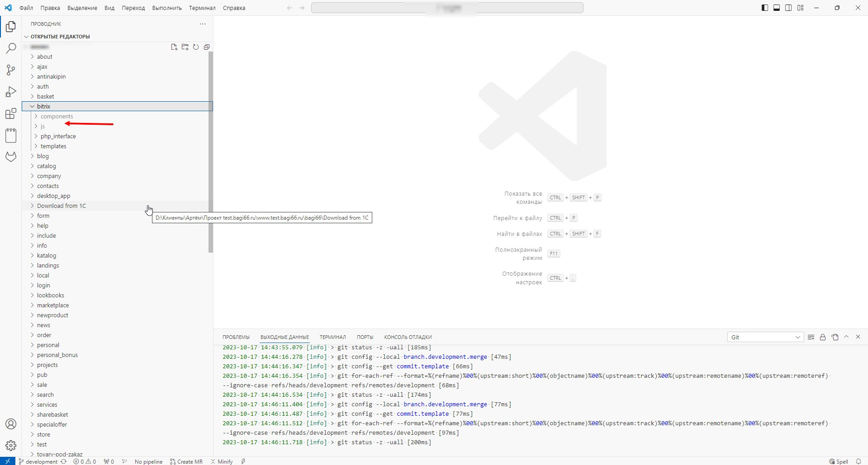The image size is (868, 465).
Task: Open errors and warnings counter
Action: 85,461
